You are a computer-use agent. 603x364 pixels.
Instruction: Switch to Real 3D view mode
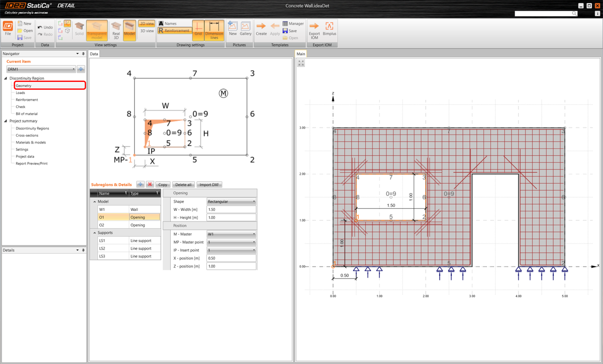pos(115,30)
